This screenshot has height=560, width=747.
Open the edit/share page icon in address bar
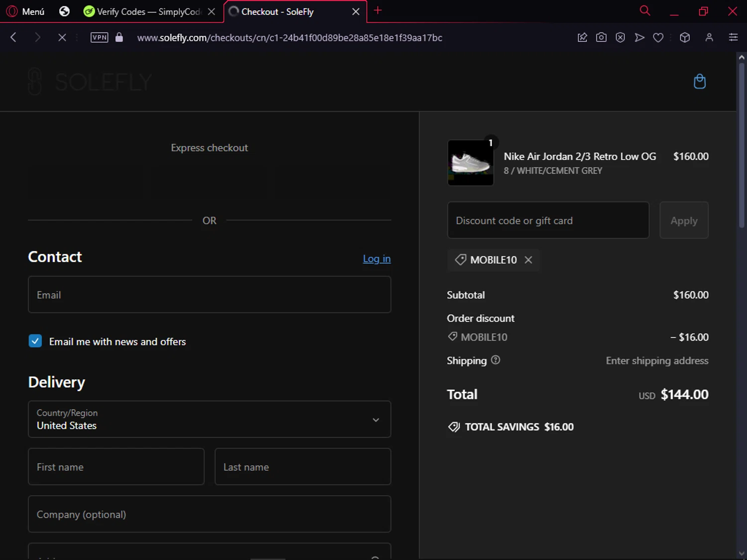point(582,37)
